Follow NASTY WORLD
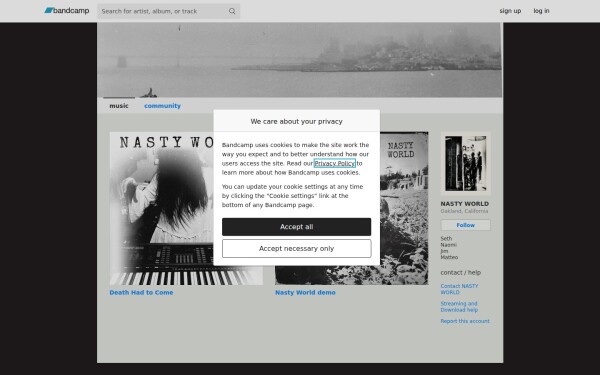 466,225
